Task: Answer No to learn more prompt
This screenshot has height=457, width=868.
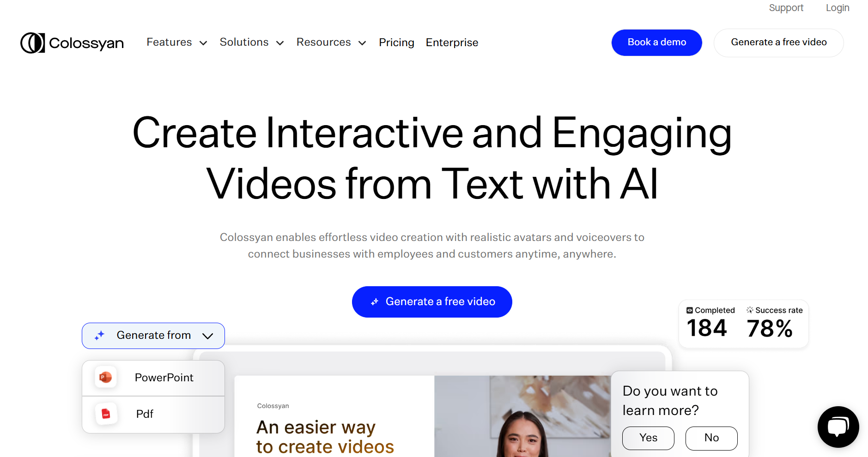Action: click(711, 438)
